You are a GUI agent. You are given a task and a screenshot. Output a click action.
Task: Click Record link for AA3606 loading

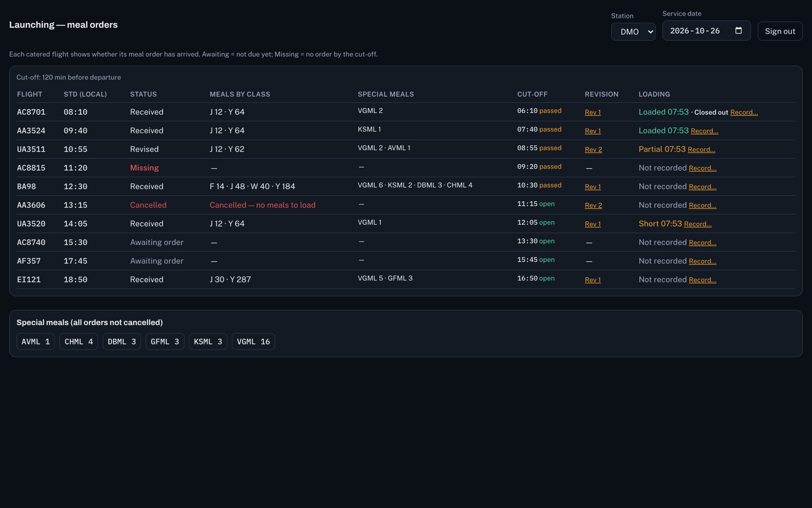(702, 206)
